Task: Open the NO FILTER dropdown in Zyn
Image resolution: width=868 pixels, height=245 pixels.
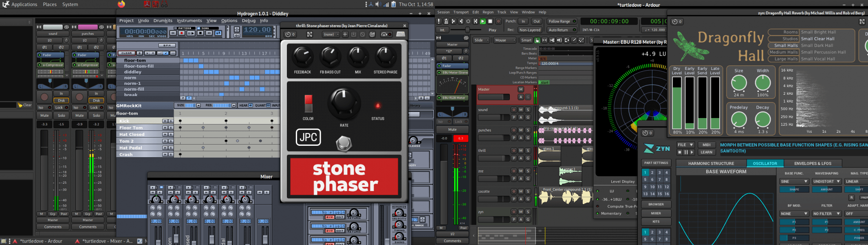Action: pyautogui.click(x=826, y=214)
